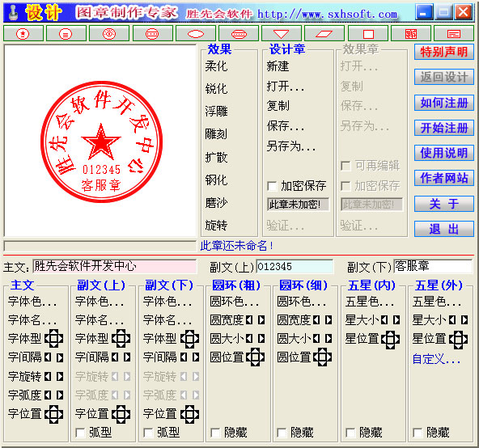
Task: Click the 圆环(粗) 圆位置 direction pad
Action: pos(256,357)
